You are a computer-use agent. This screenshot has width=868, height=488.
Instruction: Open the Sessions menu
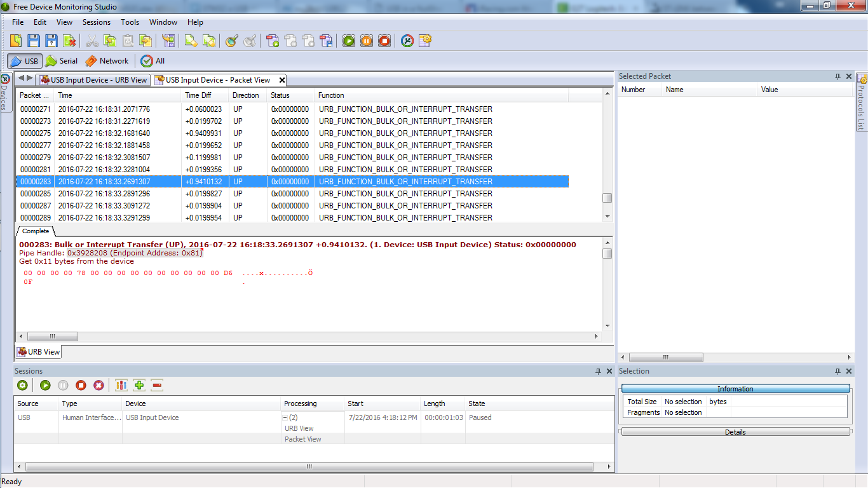(97, 22)
